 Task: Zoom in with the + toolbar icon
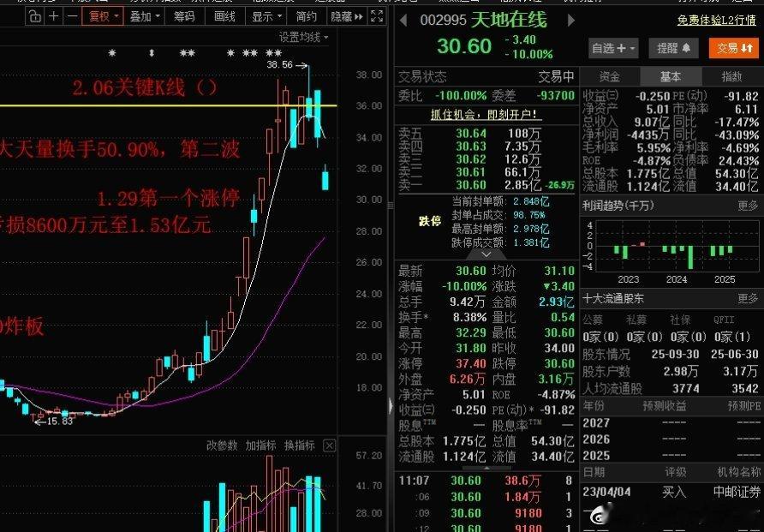(53, 16)
